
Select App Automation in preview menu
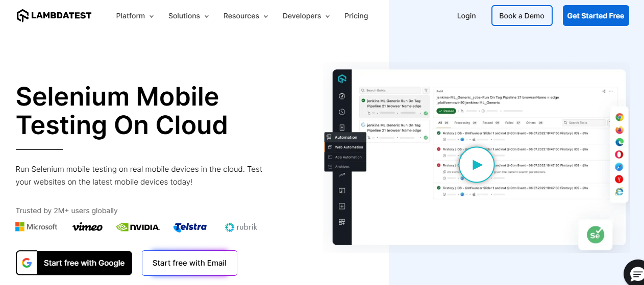345,157
